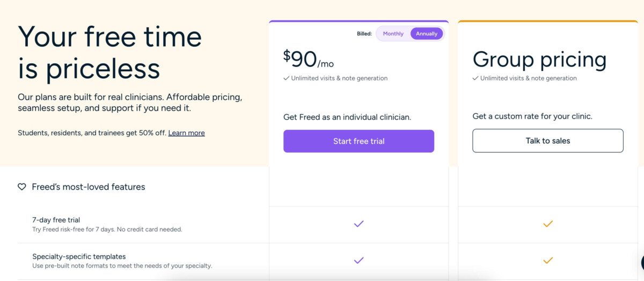
Task: Click the Group pricing heading
Action: [x=539, y=60]
